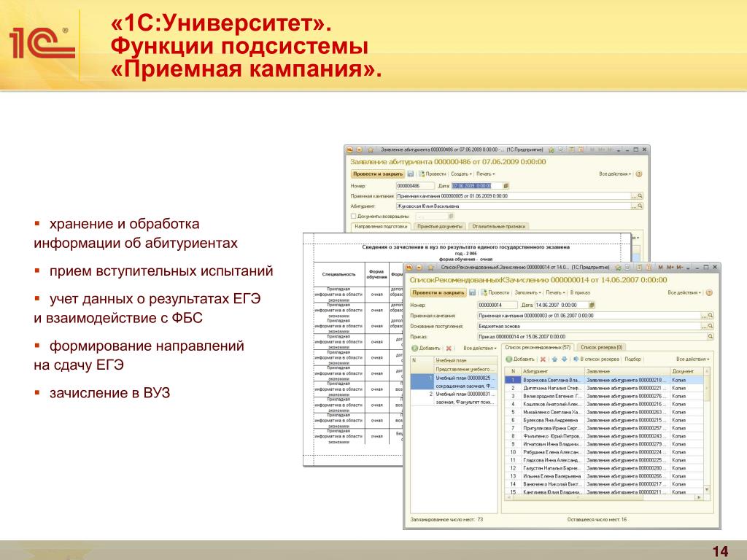
Task: Click M+ button in Список рекомендованных title bar
Action: tap(670, 268)
